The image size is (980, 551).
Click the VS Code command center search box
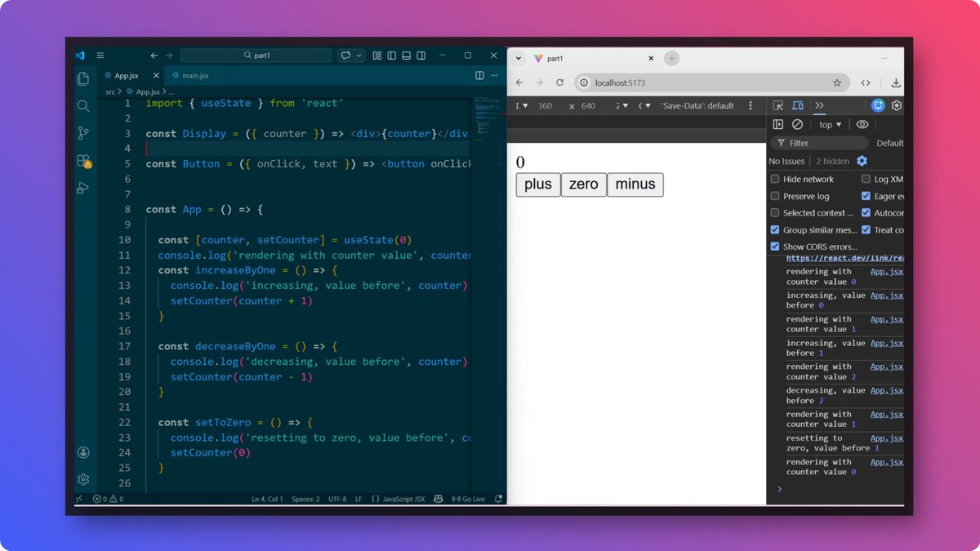coord(256,56)
